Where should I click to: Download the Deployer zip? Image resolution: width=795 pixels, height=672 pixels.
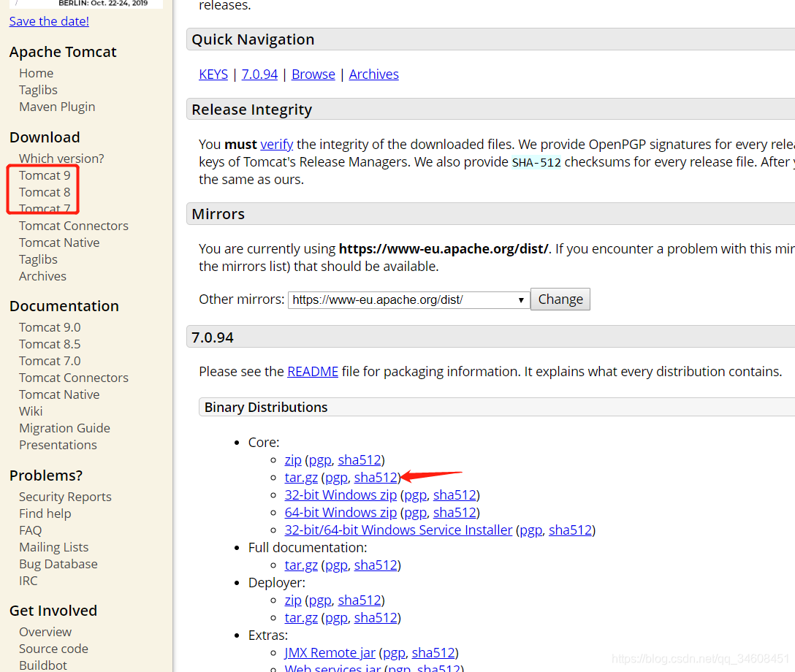pyautogui.click(x=293, y=600)
